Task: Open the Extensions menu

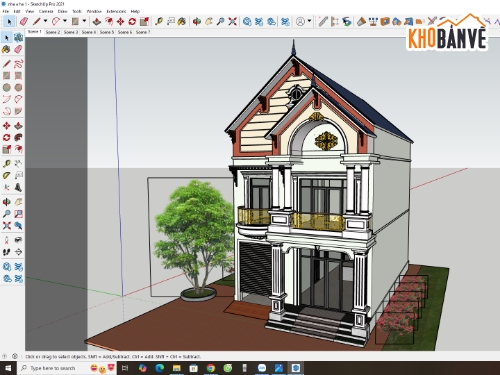Action: tap(116, 11)
